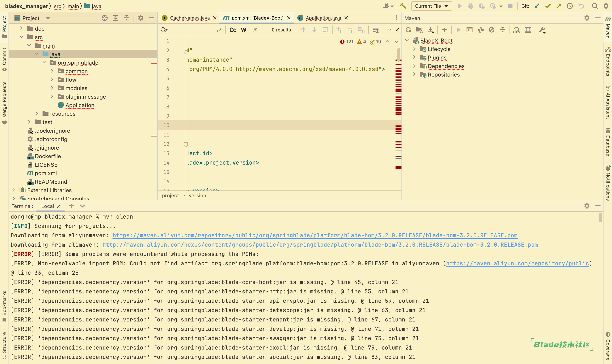The width and height of the screenshot is (612, 364).
Task: Collapse the src folder
Action: pos(21,37)
